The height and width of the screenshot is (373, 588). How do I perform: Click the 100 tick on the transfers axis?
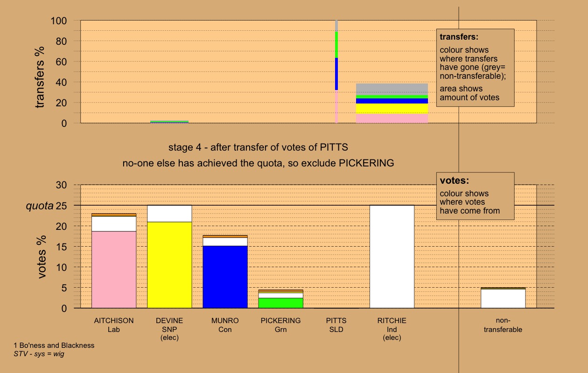59,21
